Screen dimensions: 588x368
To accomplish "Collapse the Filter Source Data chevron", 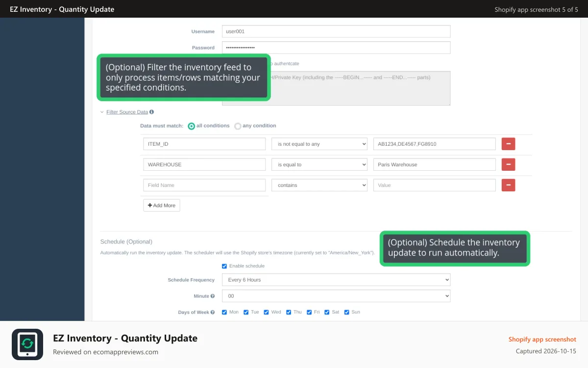I will point(102,112).
